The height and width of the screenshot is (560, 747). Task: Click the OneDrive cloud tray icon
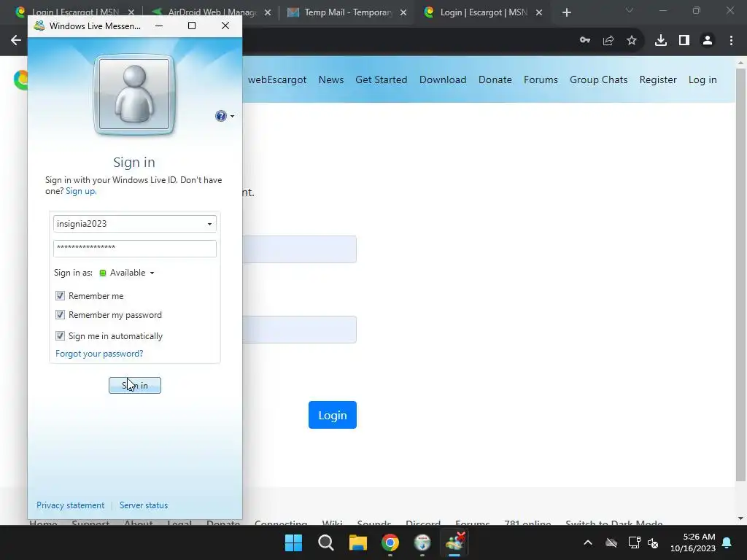(611, 542)
